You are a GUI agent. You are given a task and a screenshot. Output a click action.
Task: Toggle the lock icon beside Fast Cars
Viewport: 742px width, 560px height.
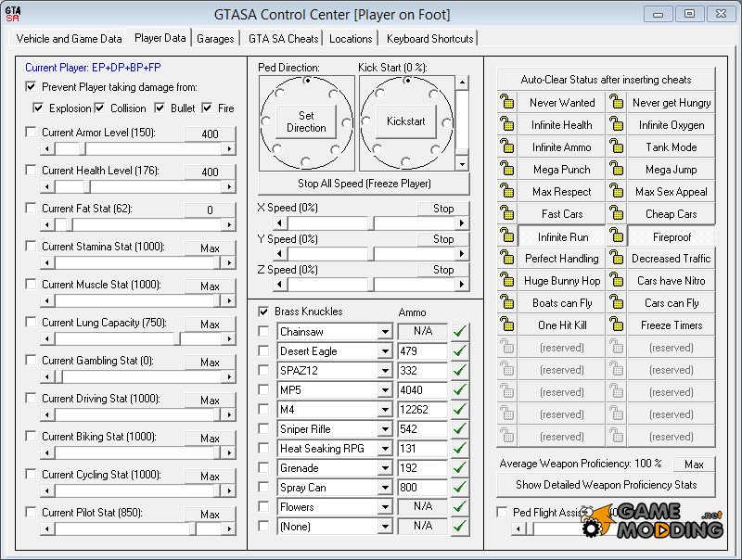coord(506,213)
